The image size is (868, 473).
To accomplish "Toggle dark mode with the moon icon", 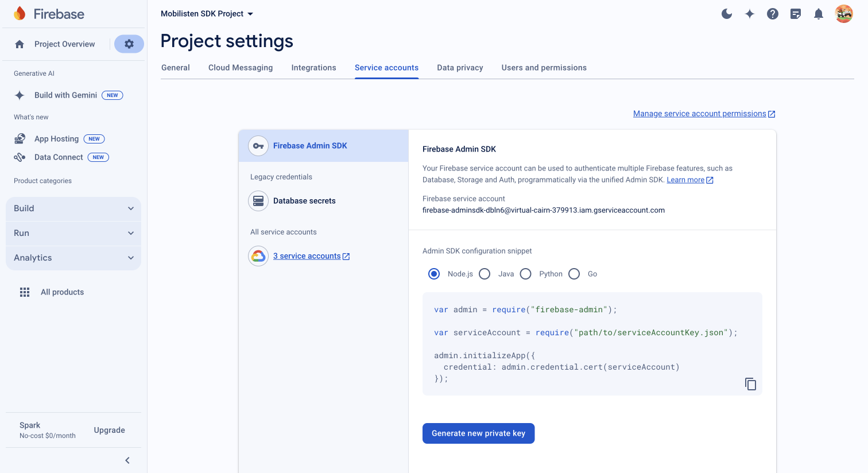I will pos(727,14).
